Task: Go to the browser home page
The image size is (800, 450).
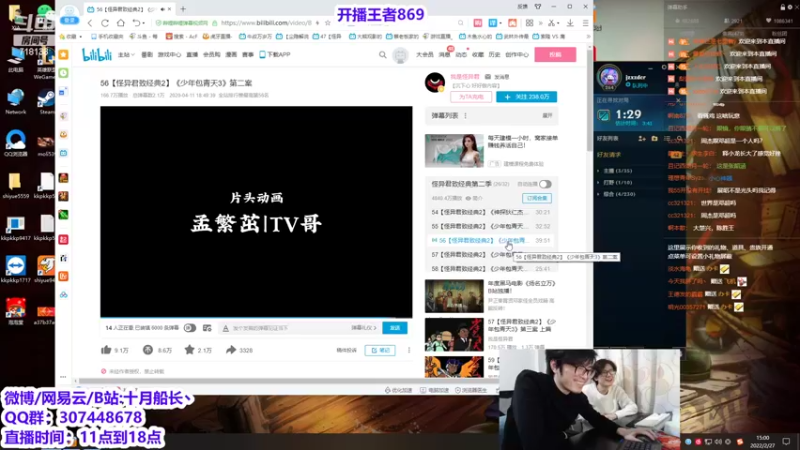Action: (121, 23)
